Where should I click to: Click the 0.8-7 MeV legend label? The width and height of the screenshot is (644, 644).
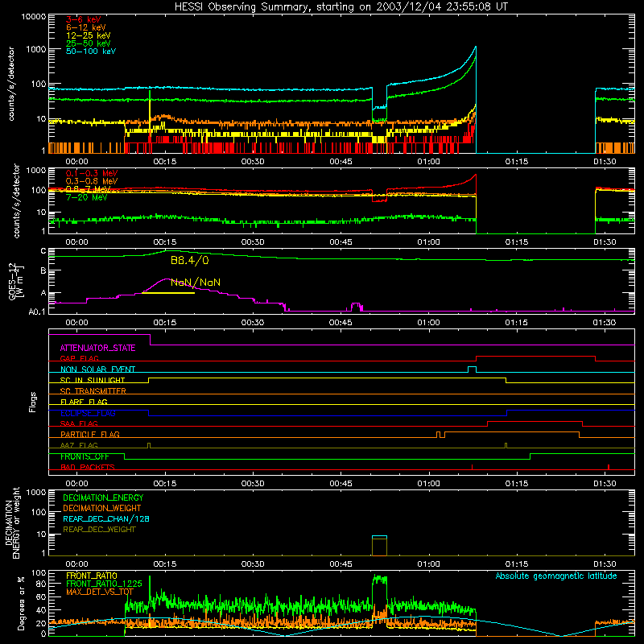click(x=88, y=189)
